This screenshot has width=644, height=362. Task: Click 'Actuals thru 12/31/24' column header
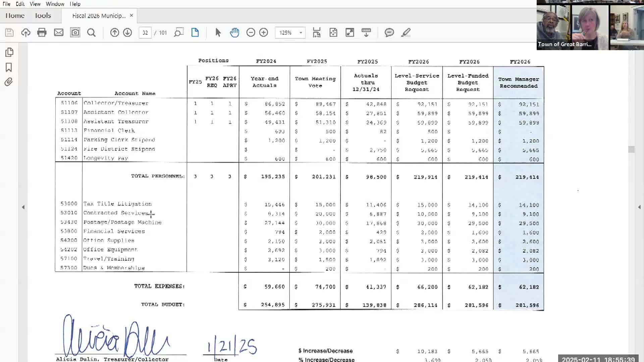click(x=366, y=82)
